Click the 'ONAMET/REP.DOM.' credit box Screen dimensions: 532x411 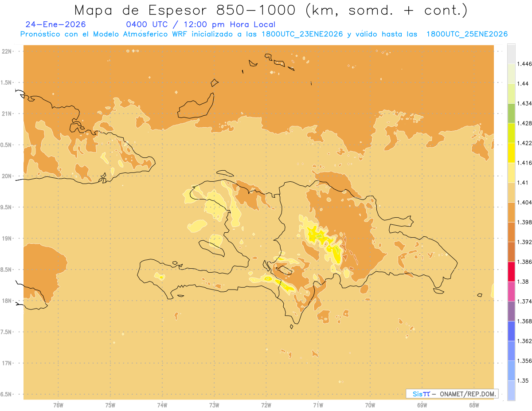pyautogui.click(x=452, y=394)
